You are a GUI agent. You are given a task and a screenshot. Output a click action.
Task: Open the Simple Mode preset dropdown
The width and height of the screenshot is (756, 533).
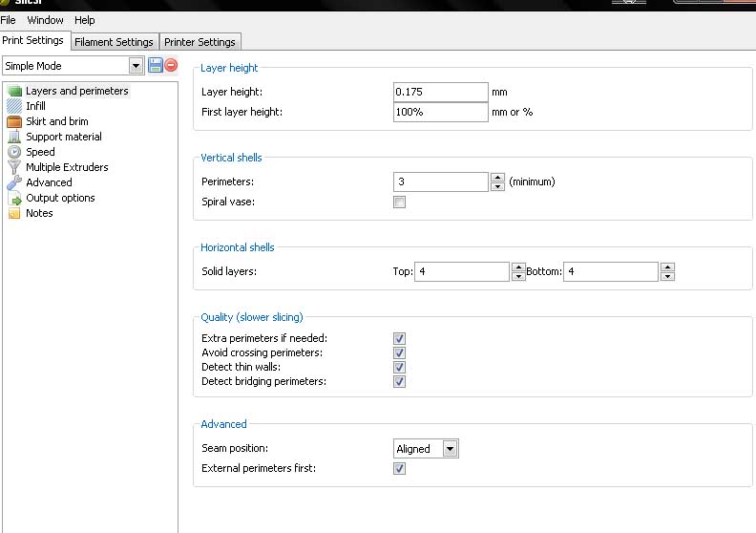[x=136, y=66]
